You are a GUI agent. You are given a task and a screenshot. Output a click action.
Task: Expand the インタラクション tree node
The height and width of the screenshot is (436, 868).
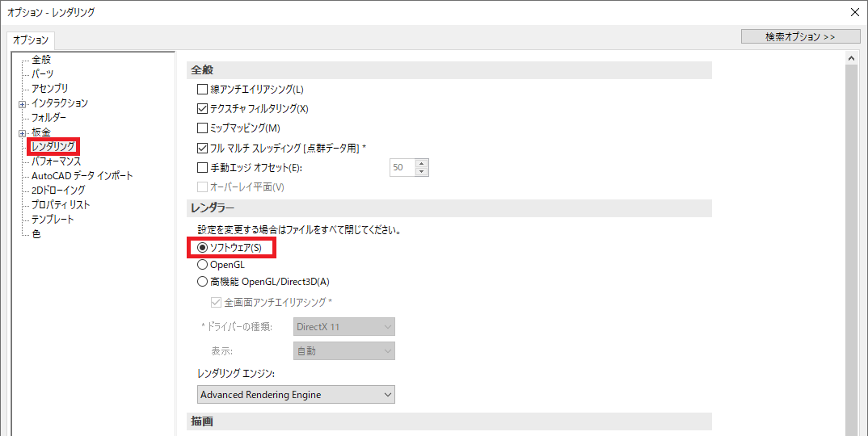coord(23,103)
